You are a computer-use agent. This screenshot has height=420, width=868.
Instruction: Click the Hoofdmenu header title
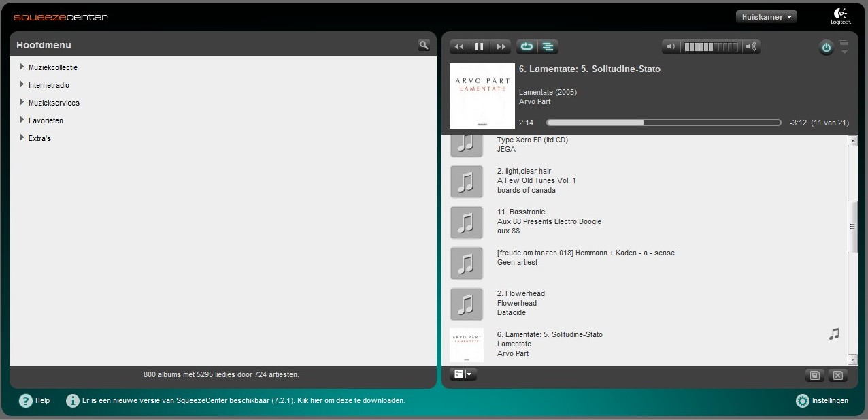(44, 45)
